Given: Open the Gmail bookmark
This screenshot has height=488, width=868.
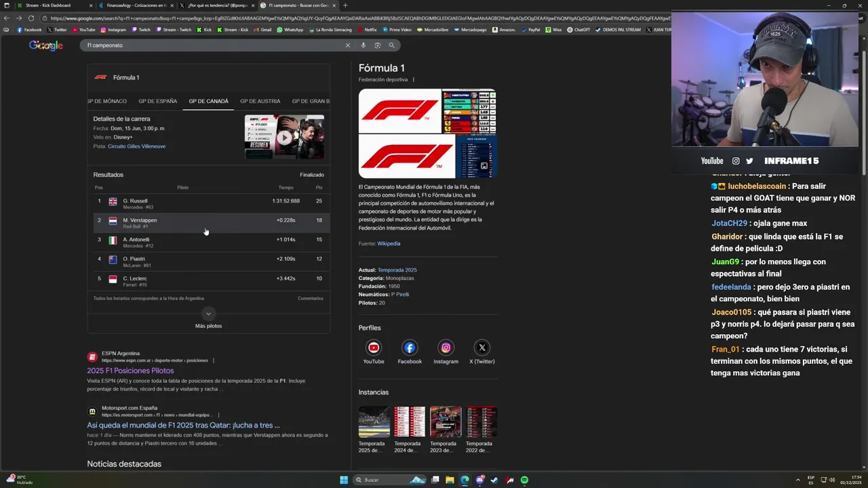Looking at the screenshot, I should 263,30.
